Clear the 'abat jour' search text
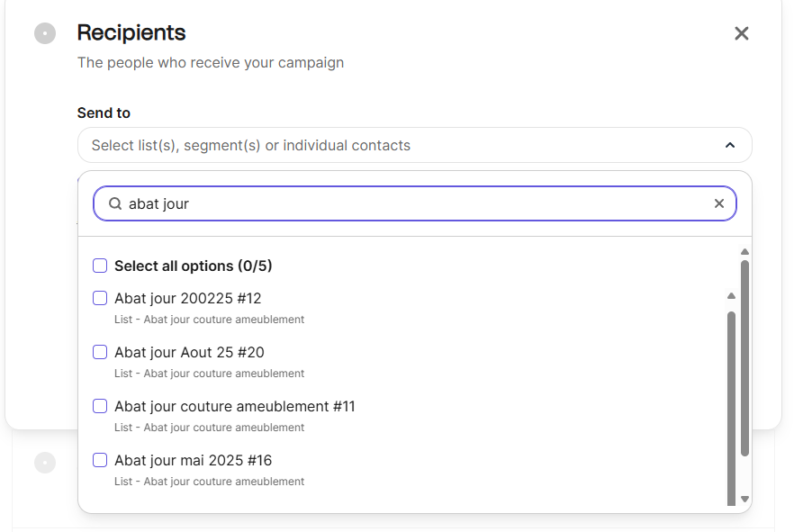Screen dimensions: 803x532 point(719,203)
